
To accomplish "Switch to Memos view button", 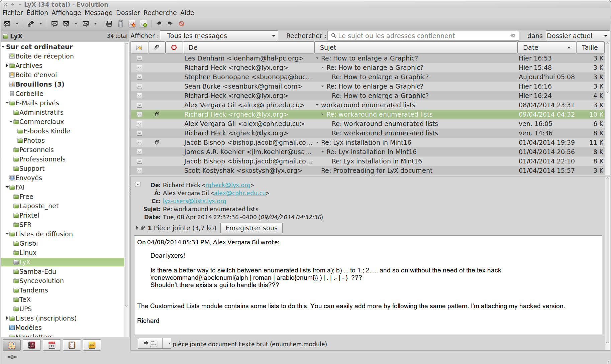I will (92, 345).
